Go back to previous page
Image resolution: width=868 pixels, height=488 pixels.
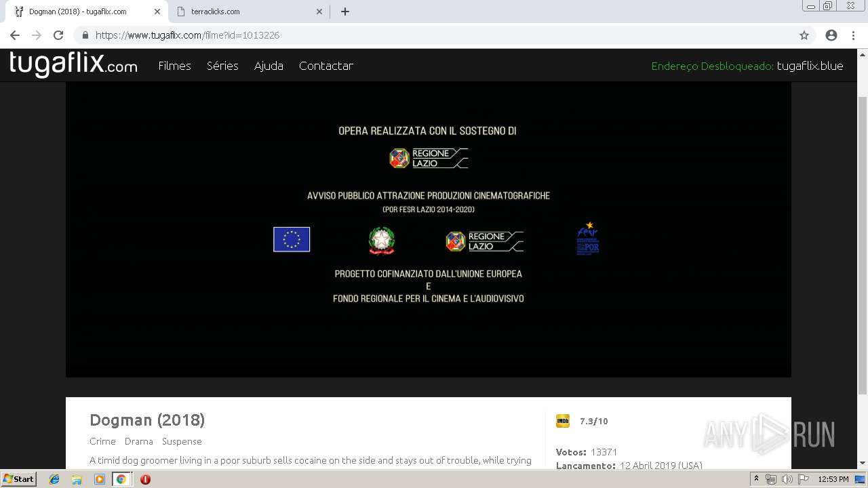point(15,35)
